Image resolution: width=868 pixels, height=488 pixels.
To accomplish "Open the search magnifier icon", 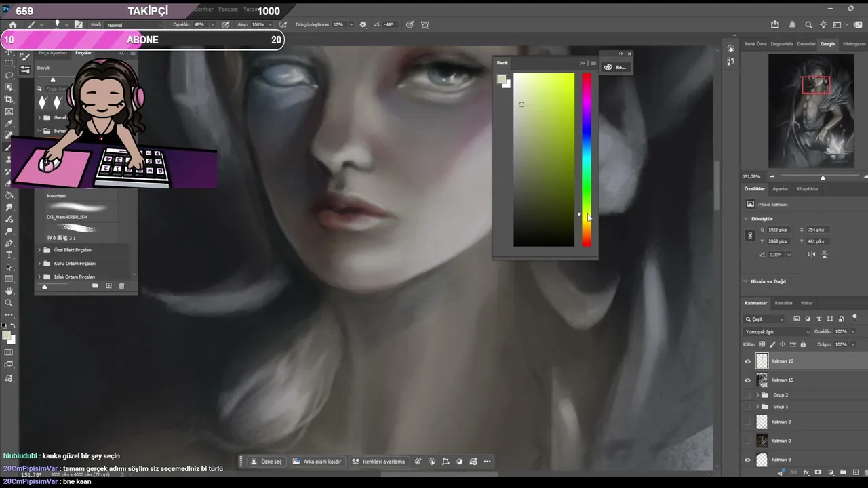I will 808,24.
